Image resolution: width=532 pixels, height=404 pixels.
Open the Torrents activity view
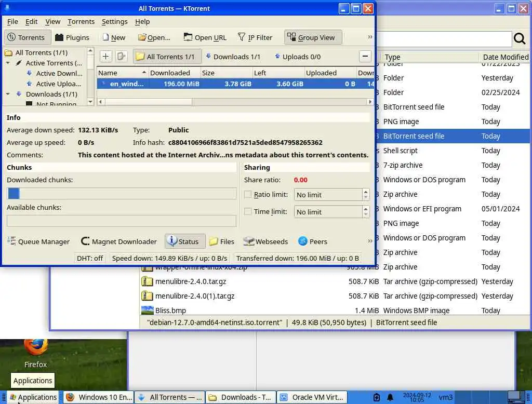coord(27,37)
